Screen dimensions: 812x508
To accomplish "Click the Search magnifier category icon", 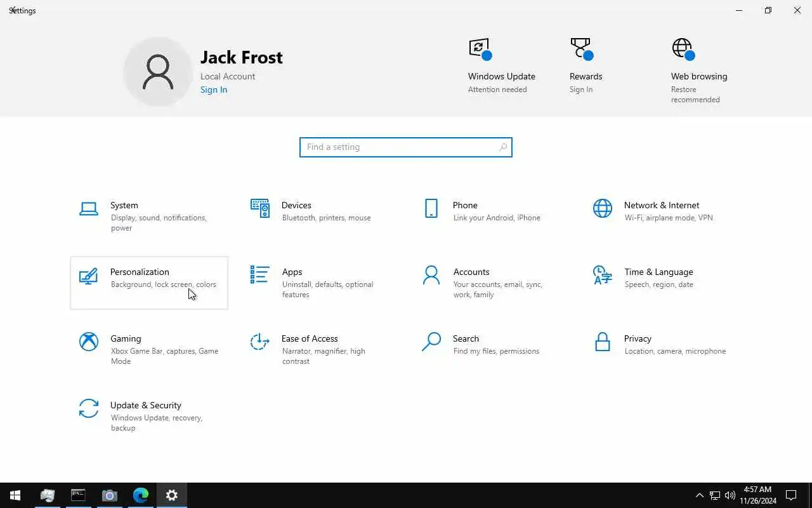I will 431,342.
